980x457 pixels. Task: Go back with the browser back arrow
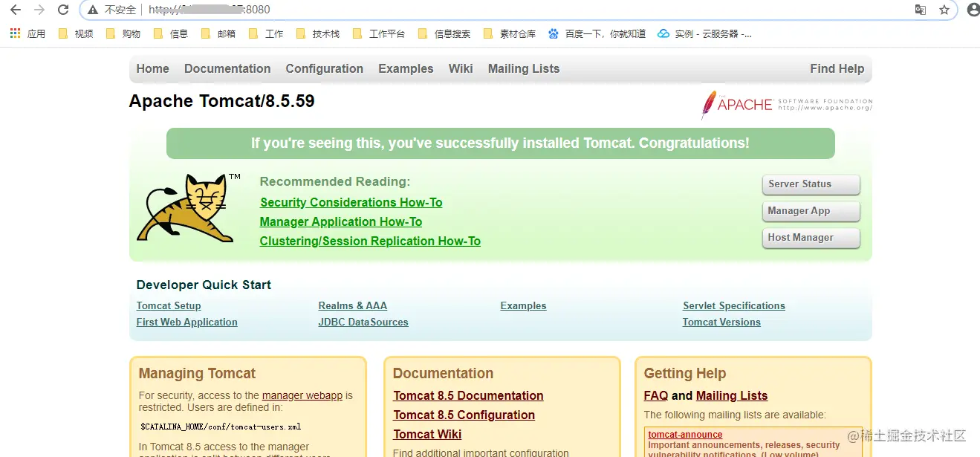pos(16,10)
